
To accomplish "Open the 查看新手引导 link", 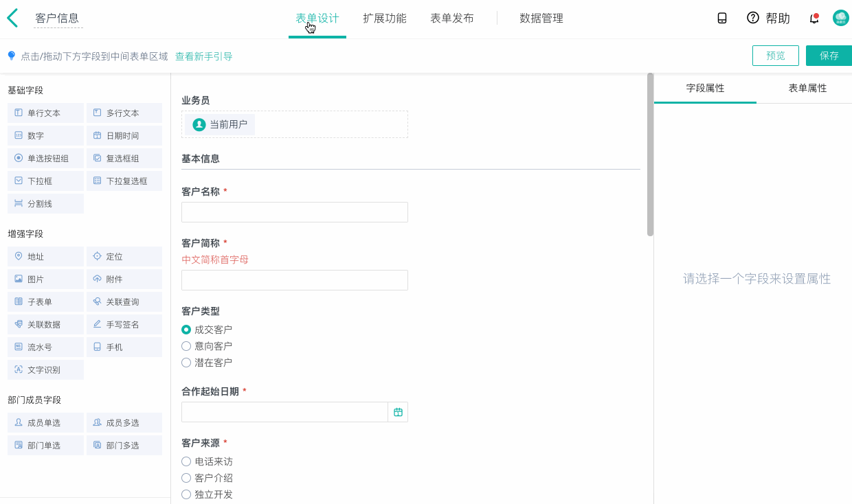I will pyautogui.click(x=203, y=56).
